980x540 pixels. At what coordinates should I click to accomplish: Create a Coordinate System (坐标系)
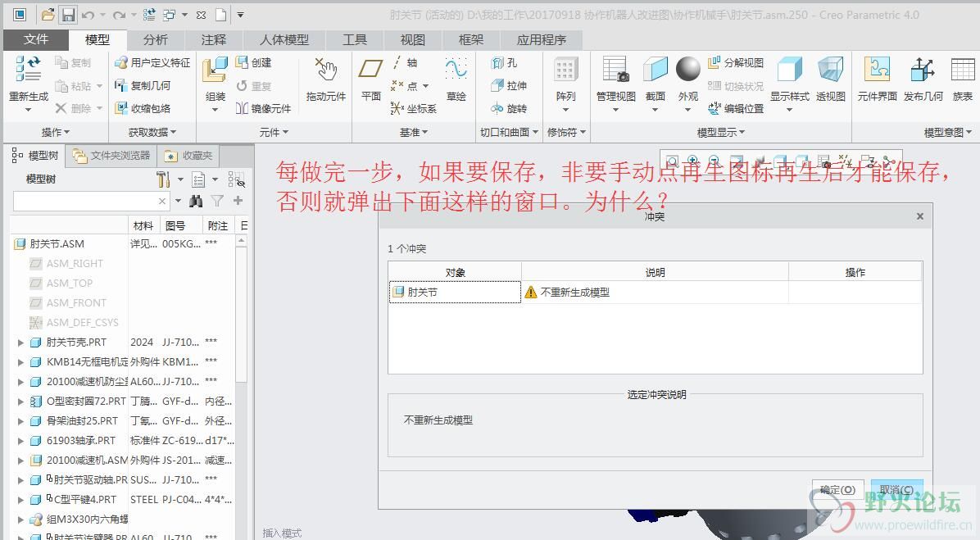(x=413, y=108)
